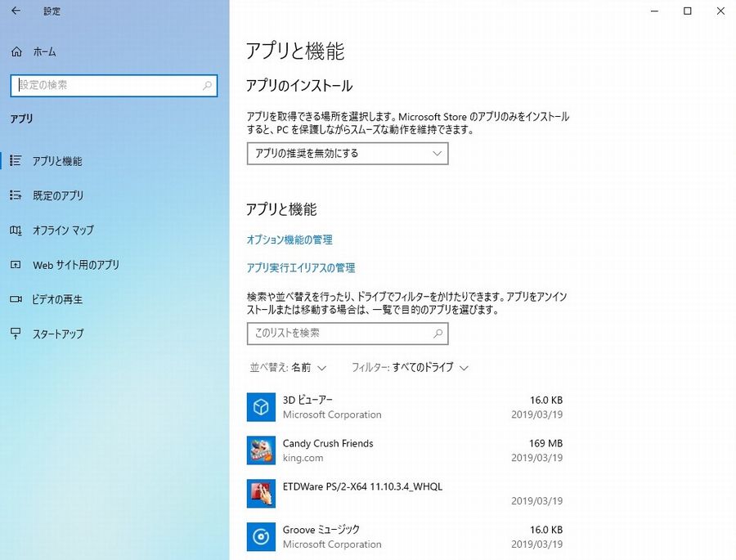736x560 pixels.
Task: Select スタートアップ in the sidebar
Action: point(114,334)
